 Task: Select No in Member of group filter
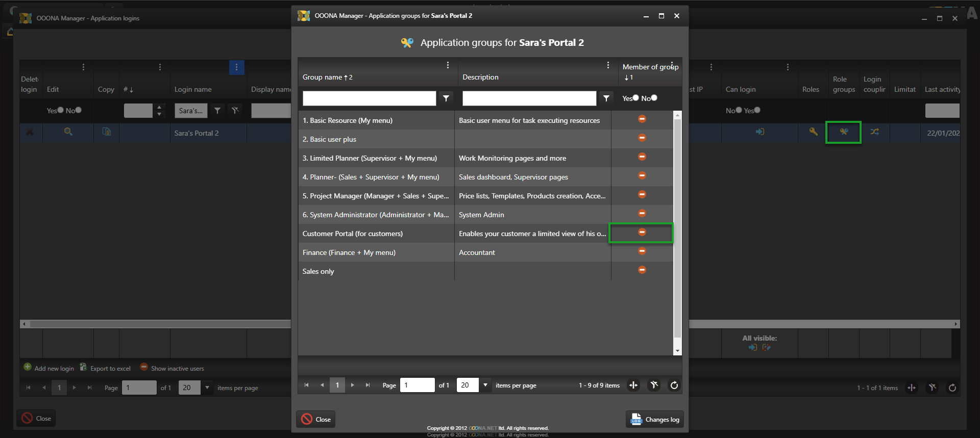[654, 98]
